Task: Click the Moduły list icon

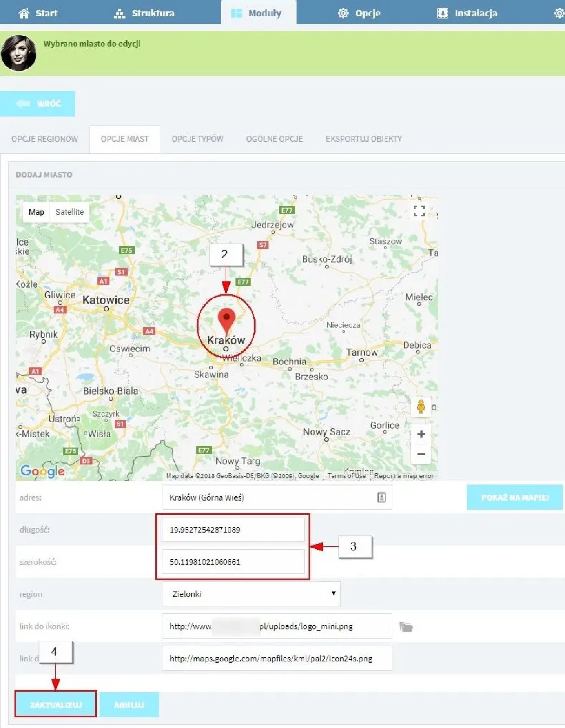Action: point(237,13)
